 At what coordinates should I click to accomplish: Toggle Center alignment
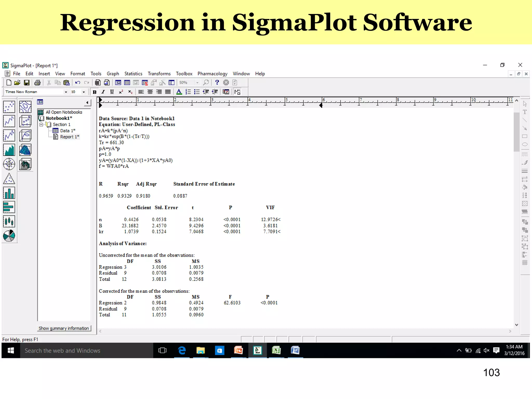[x=150, y=92]
